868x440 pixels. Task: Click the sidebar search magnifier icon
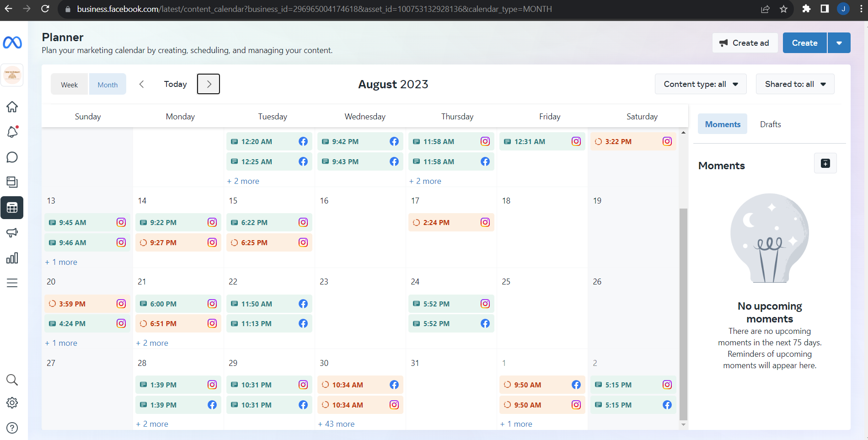(x=12, y=380)
